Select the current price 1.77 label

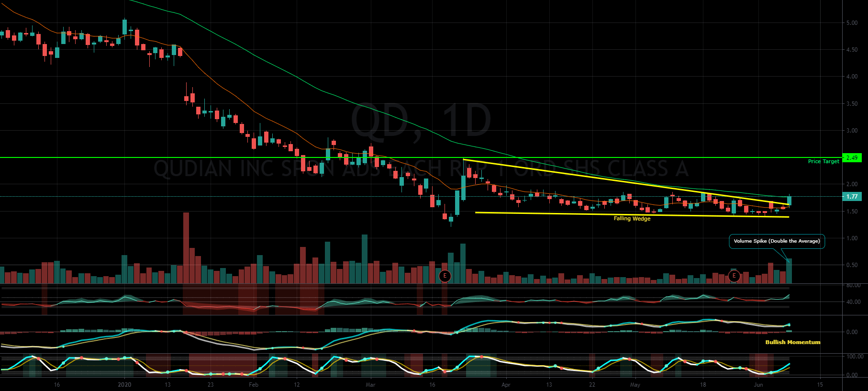(x=852, y=196)
